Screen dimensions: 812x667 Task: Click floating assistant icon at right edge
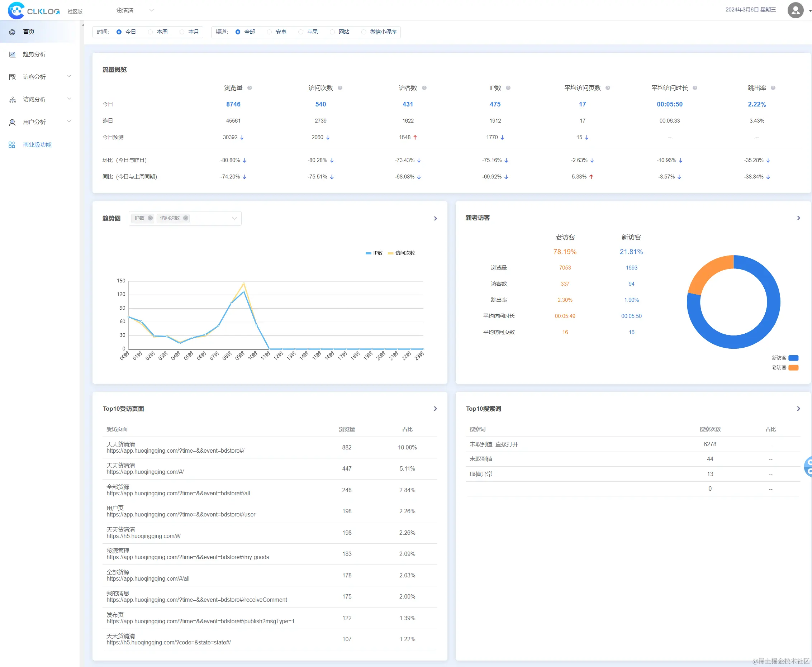pyautogui.click(x=808, y=466)
